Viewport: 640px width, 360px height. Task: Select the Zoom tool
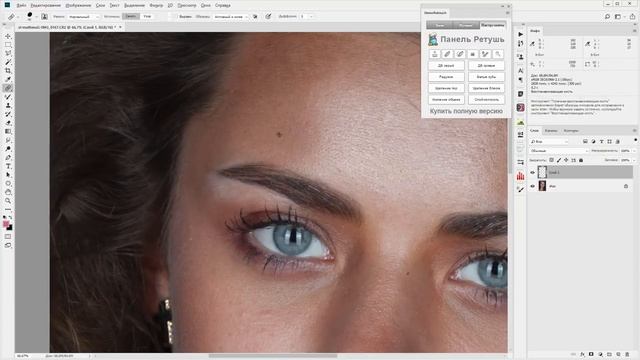click(x=8, y=200)
